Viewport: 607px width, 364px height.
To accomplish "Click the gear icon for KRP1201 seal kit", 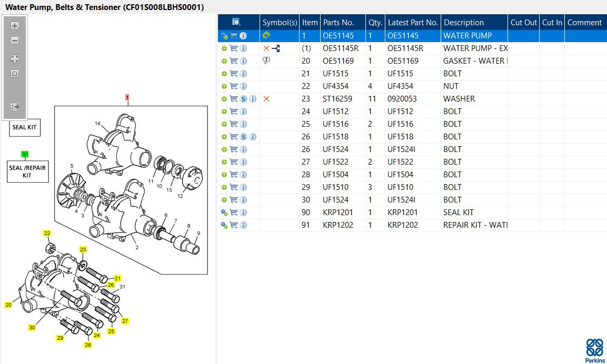I will click(x=224, y=213).
